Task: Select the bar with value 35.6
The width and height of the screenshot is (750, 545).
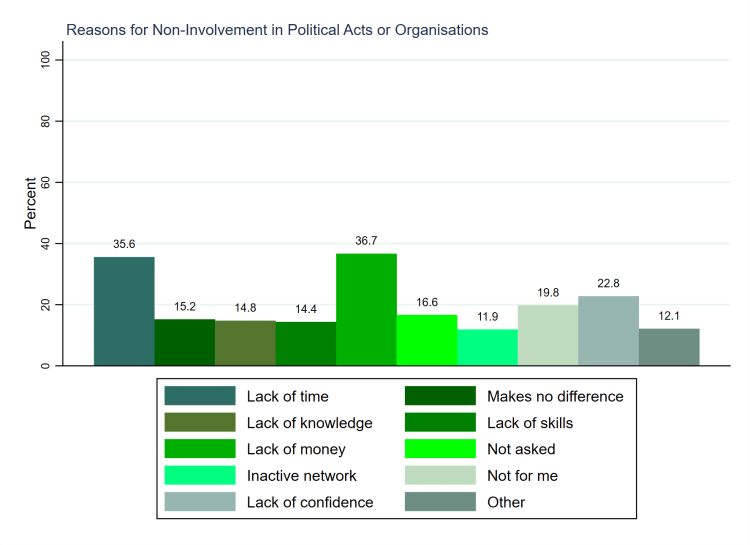Action: pos(124,311)
